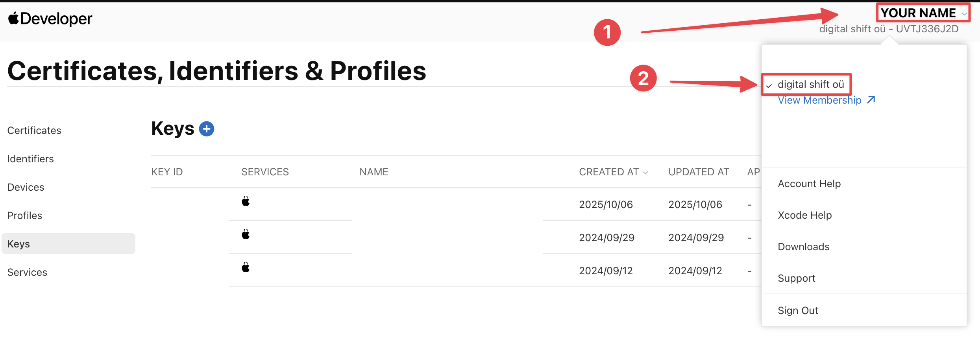Click the View Membership arrow icon
The width and height of the screenshot is (980, 342).
pyautogui.click(x=871, y=100)
